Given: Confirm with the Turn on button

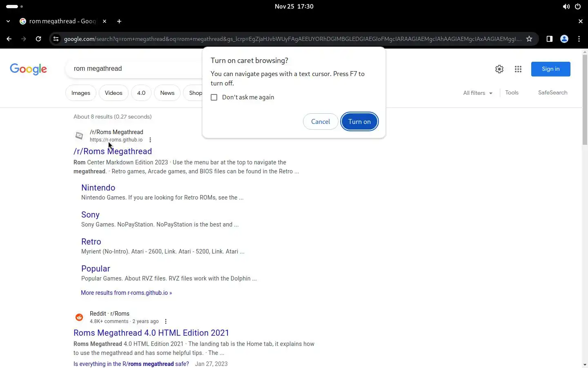Looking at the screenshot, I should [x=359, y=121].
